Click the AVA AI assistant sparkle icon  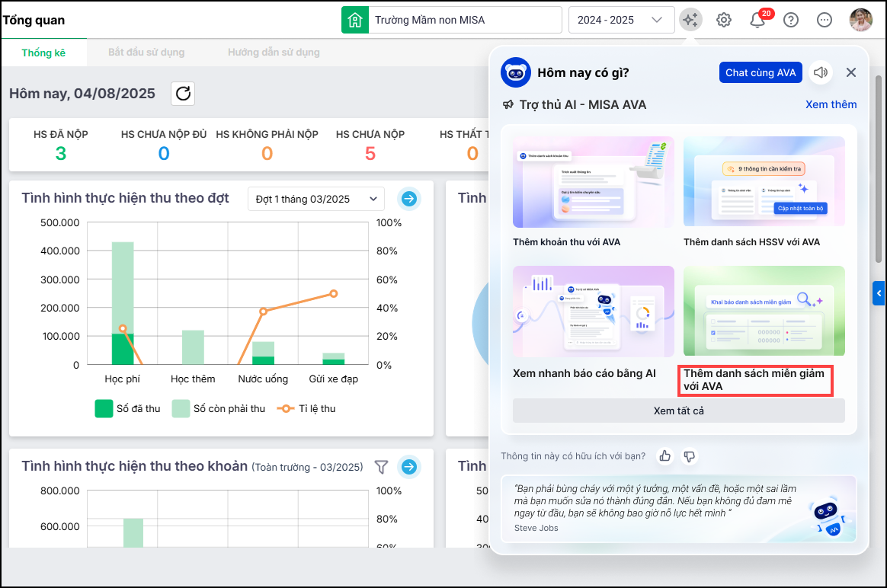pyautogui.click(x=690, y=20)
